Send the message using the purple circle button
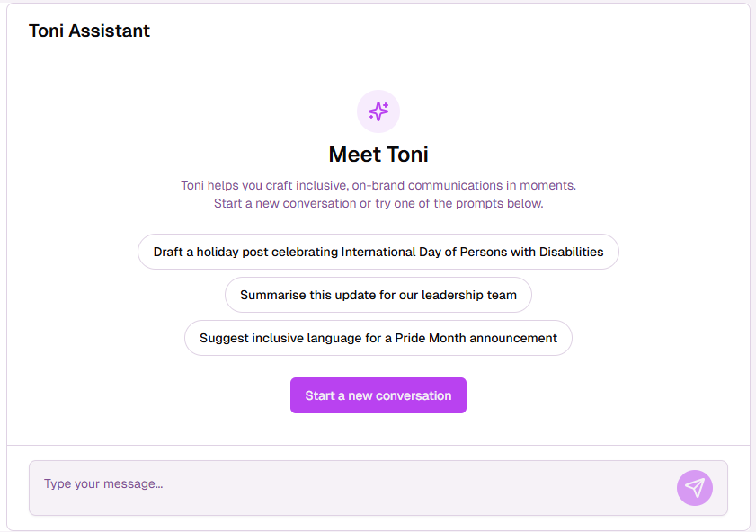 click(x=694, y=488)
